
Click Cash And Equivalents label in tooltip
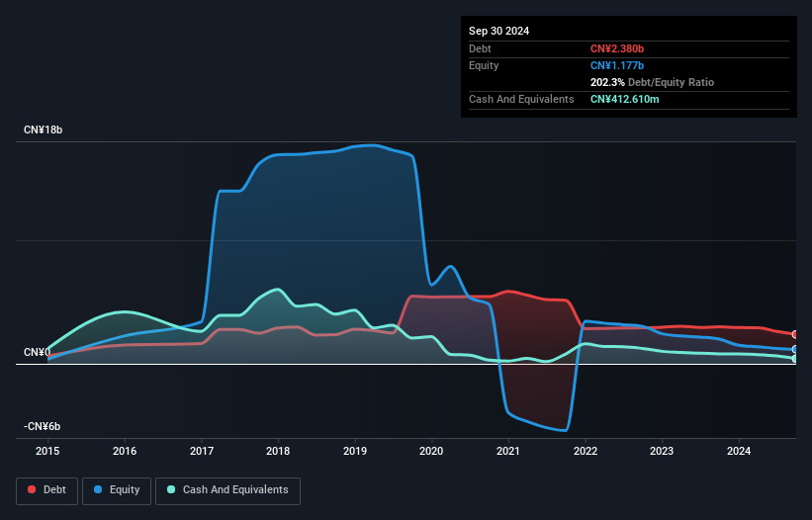[521, 99]
